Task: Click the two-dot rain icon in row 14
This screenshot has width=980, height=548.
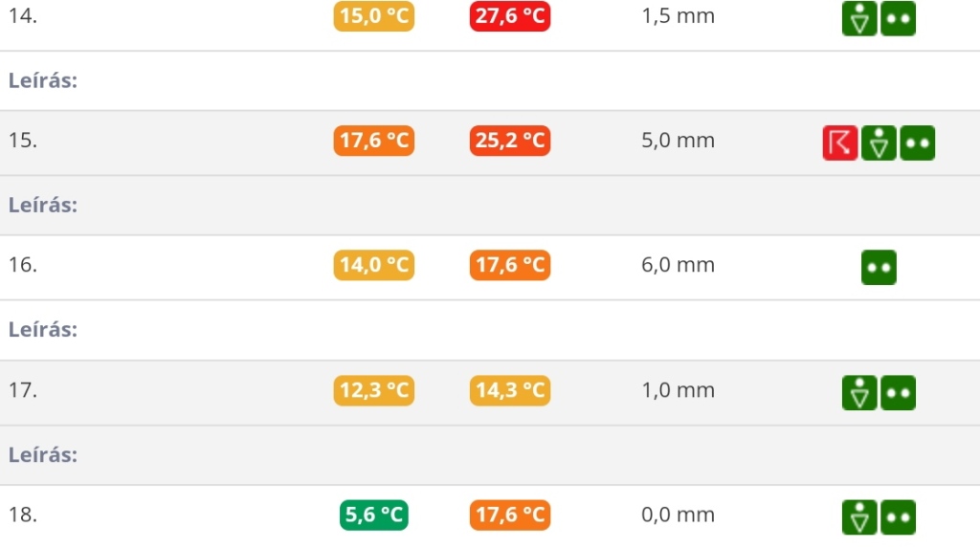Action: pos(898,18)
